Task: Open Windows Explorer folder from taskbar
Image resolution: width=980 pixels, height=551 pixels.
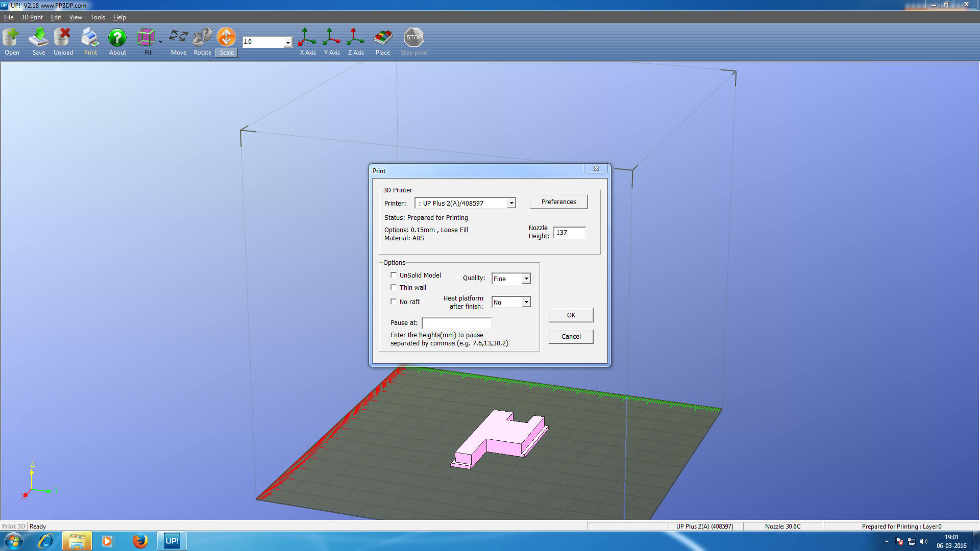Action: pos(77,541)
